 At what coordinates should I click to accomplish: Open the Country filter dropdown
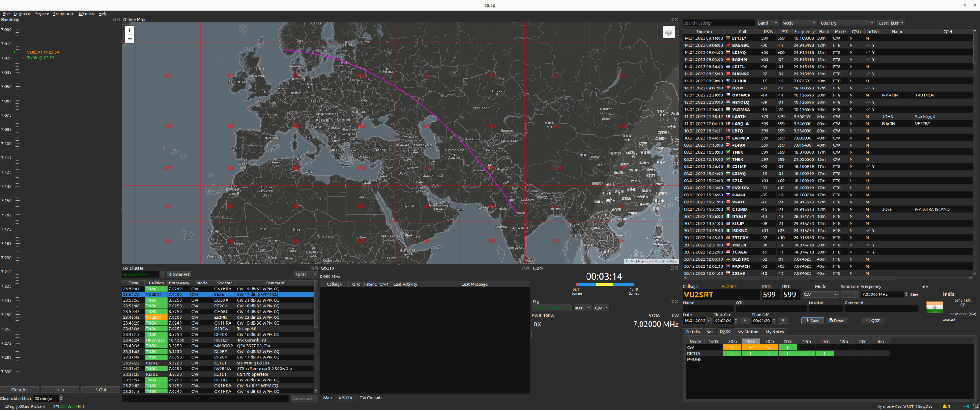coord(847,23)
